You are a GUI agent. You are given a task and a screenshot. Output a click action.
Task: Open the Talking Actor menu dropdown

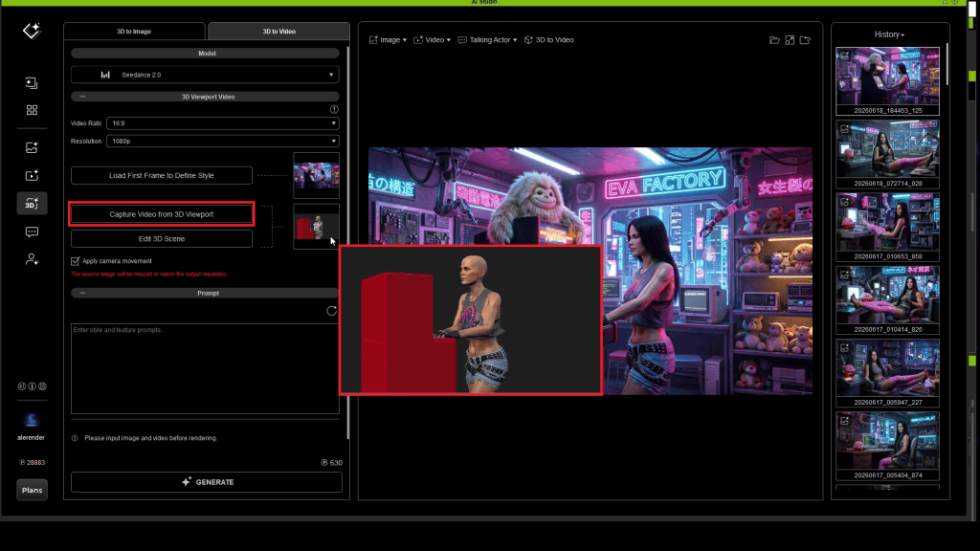click(x=487, y=40)
